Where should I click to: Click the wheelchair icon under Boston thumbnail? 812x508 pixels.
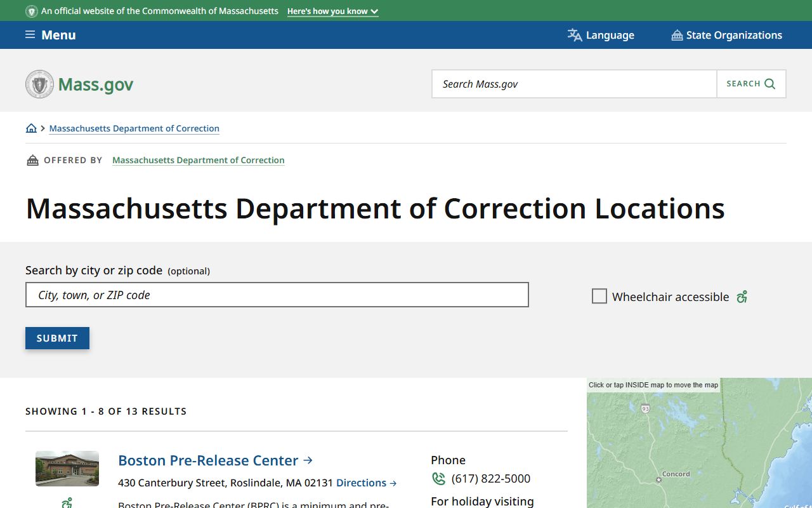pos(67,503)
